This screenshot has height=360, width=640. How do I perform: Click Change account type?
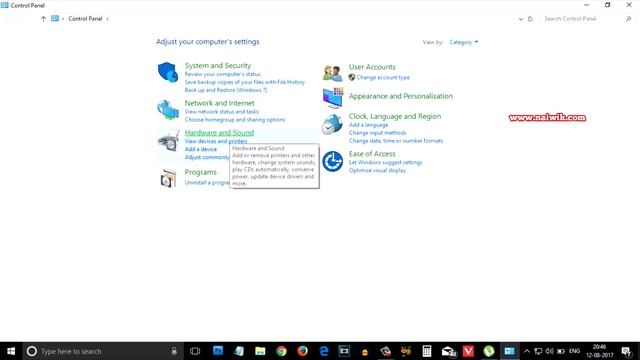[383, 77]
